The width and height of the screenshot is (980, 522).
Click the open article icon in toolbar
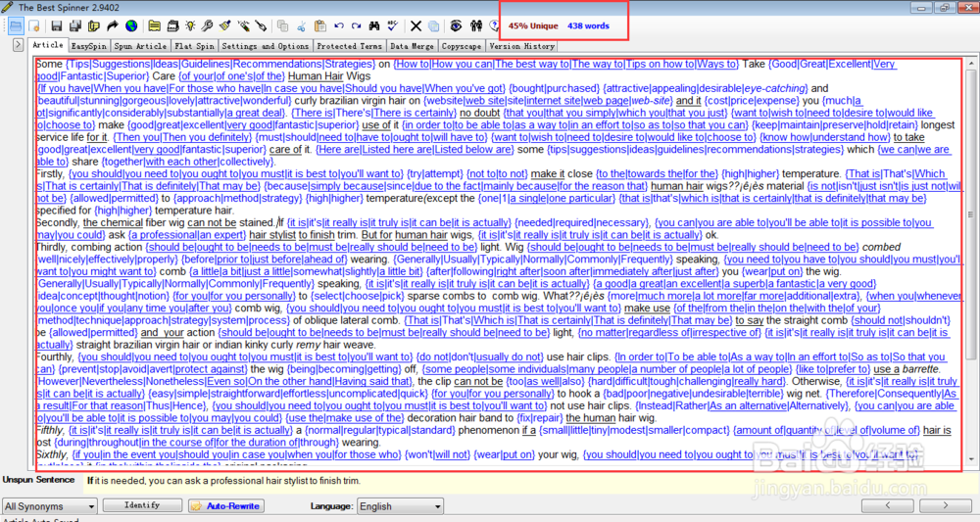16,26
